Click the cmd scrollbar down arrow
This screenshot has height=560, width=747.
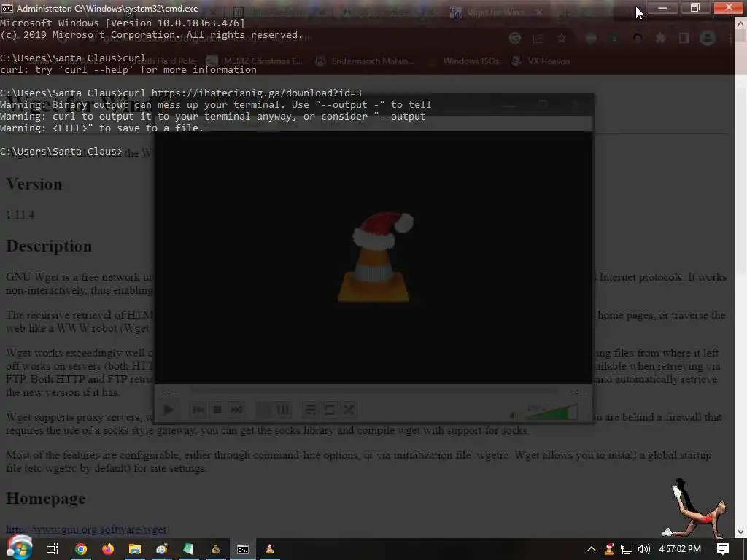point(740,532)
